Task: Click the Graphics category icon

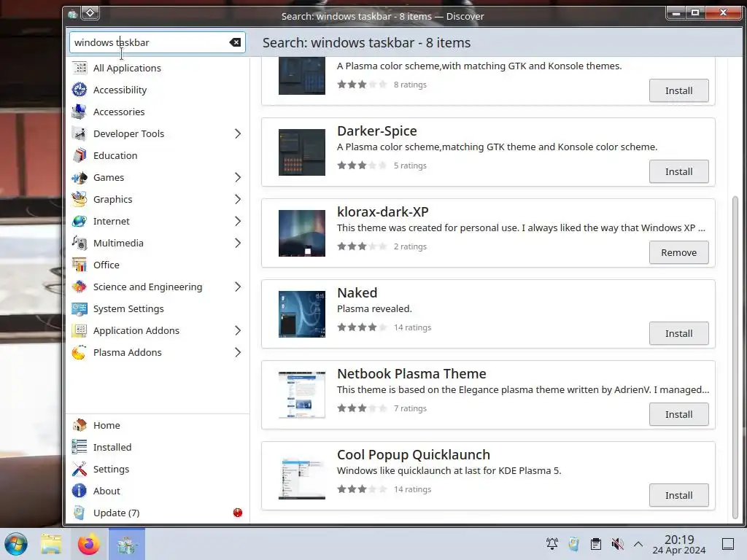Action: click(80, 200)
